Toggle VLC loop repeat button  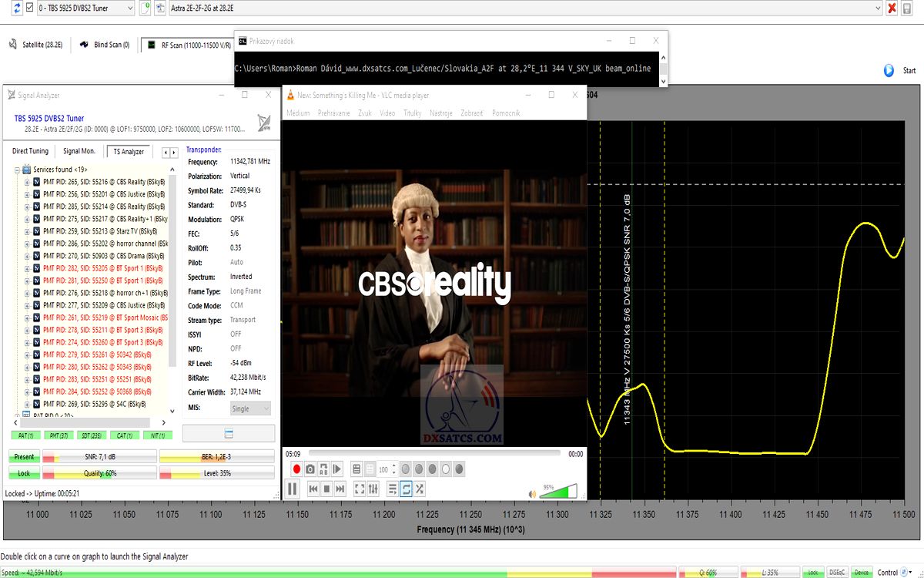(x=406, y=489)
